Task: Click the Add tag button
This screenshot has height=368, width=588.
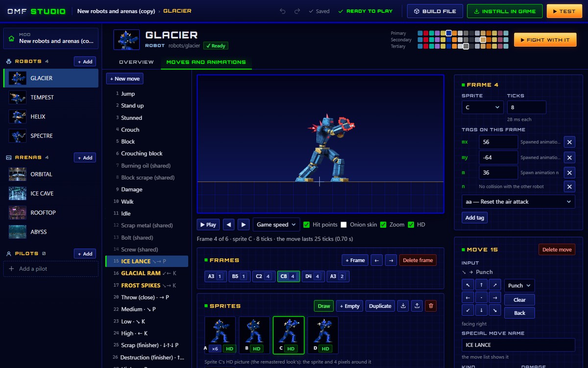Action: click(x=474, y=217)
